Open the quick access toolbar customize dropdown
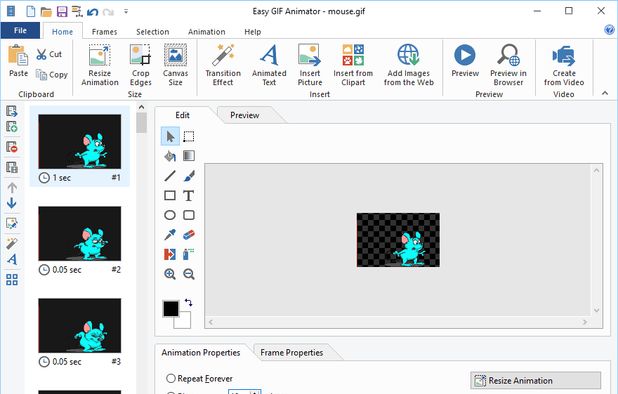618x394 pixels. [x=126, y=11]
